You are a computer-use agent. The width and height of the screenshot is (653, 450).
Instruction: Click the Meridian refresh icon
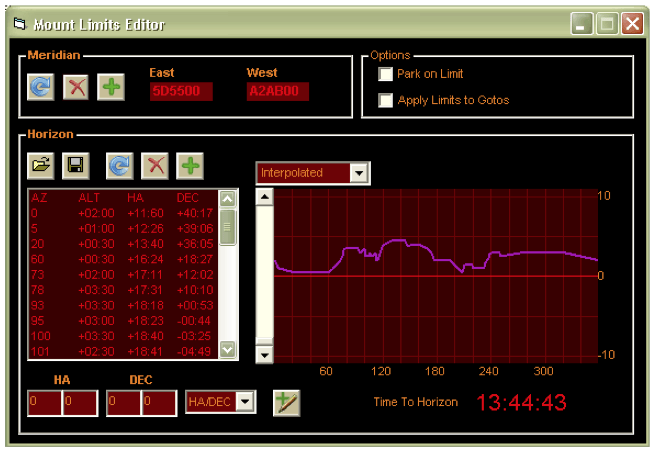coord(40,87)
